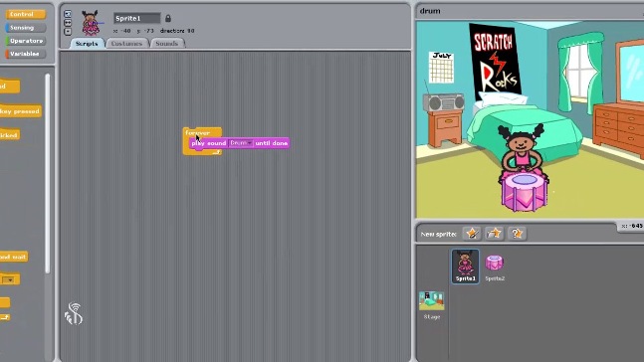
Task: Select the bottom rotation style button
Action: pyautogui.click(x=68, y=32)
